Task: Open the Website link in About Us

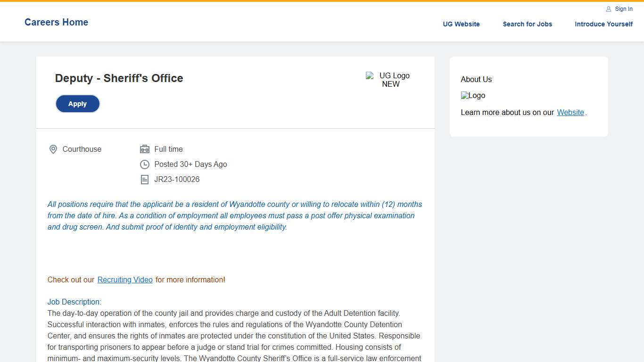Action: coord(570,112)
